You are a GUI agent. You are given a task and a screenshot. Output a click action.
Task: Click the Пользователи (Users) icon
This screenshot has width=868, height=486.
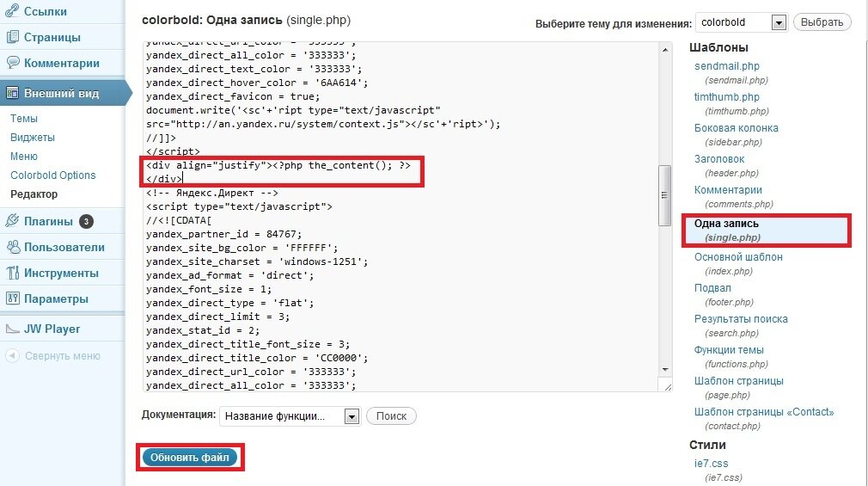(13, 247)
